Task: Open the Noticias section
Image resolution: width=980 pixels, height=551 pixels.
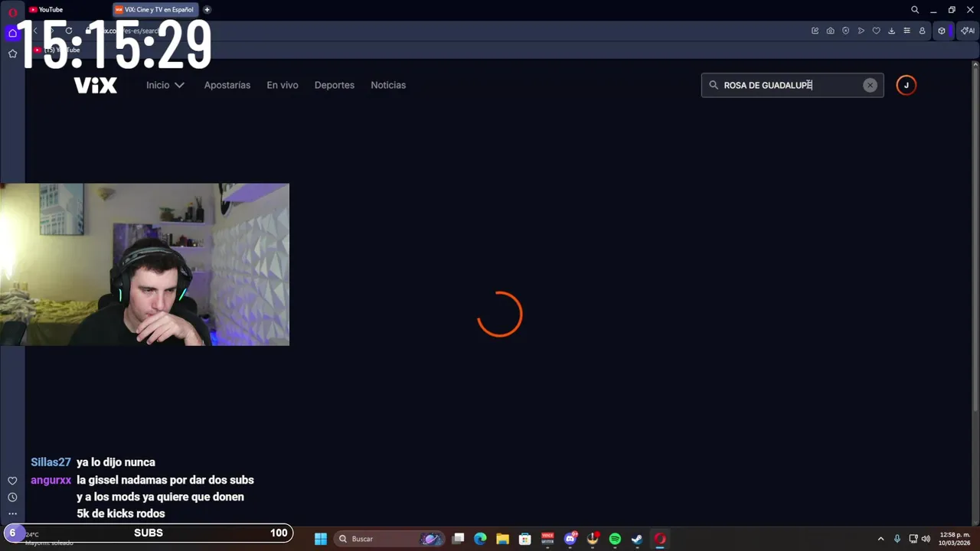Action: tap(388, 85)
